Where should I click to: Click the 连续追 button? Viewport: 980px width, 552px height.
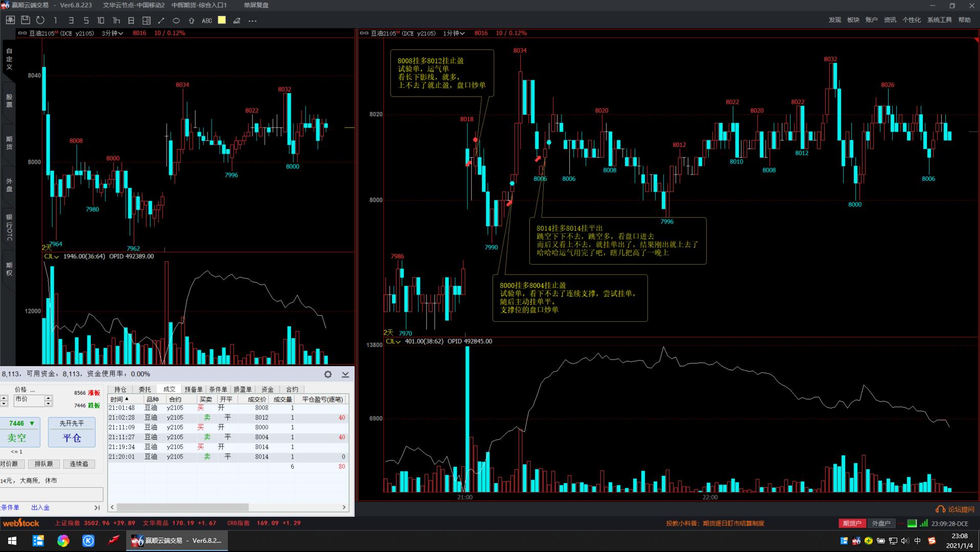coord(79,464)
